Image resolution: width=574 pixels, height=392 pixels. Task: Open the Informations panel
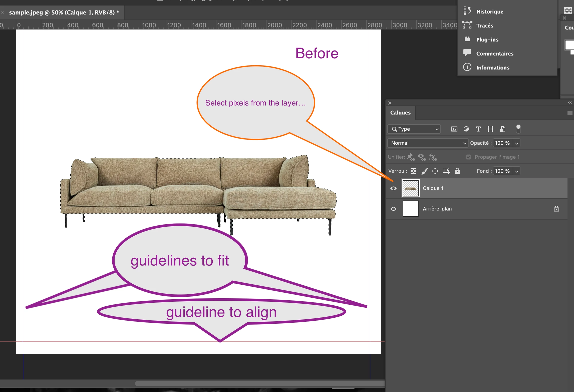click(492, 67)
